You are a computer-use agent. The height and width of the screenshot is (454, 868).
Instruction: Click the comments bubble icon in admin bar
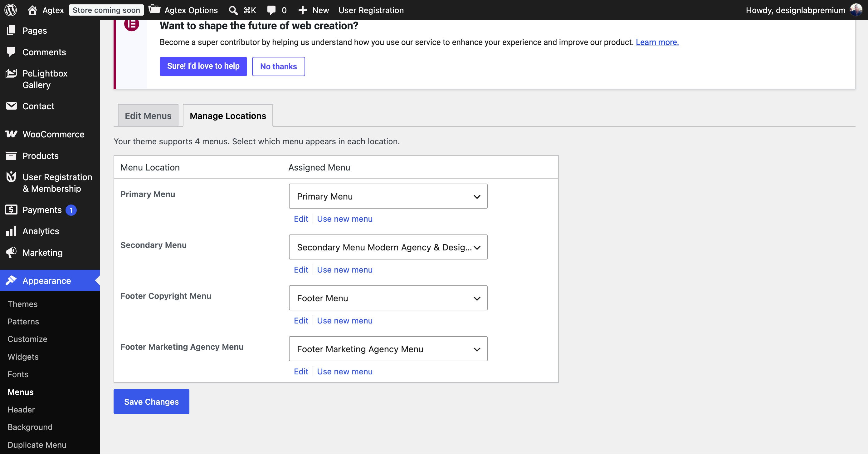point(271,10)
